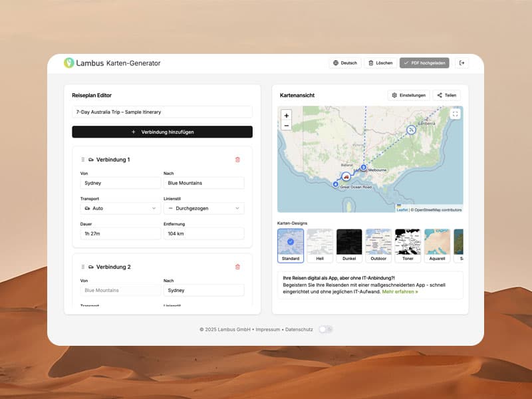Open map fullscreen via the expand icon
Screen dimensions: 532x399
(x=455, y=114)
